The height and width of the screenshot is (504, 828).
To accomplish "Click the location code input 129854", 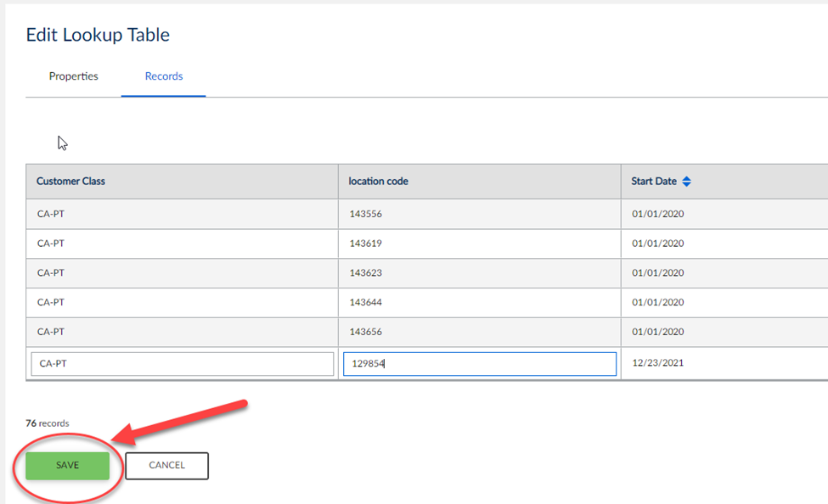I will [479, 364].
